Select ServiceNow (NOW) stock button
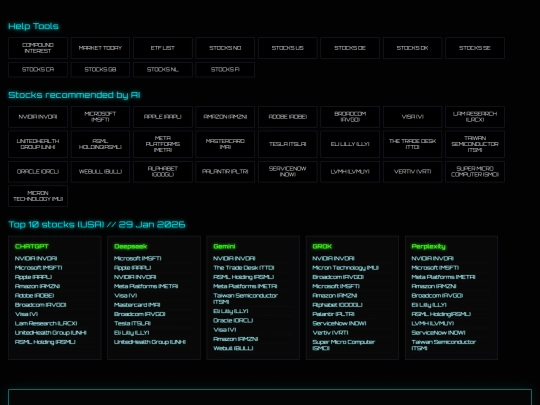Viewport: 540px width, 405px height. 288,172
